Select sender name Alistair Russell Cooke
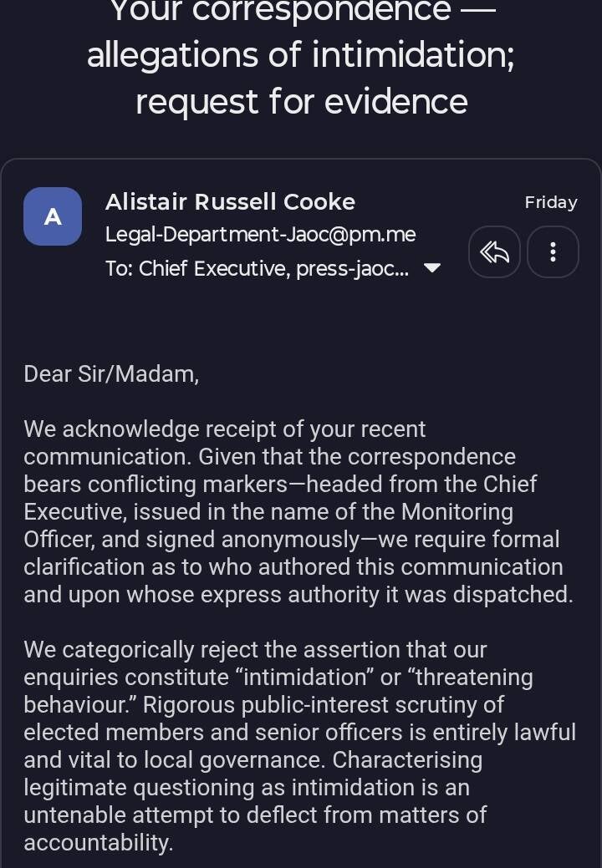 [x=230, y=202]
